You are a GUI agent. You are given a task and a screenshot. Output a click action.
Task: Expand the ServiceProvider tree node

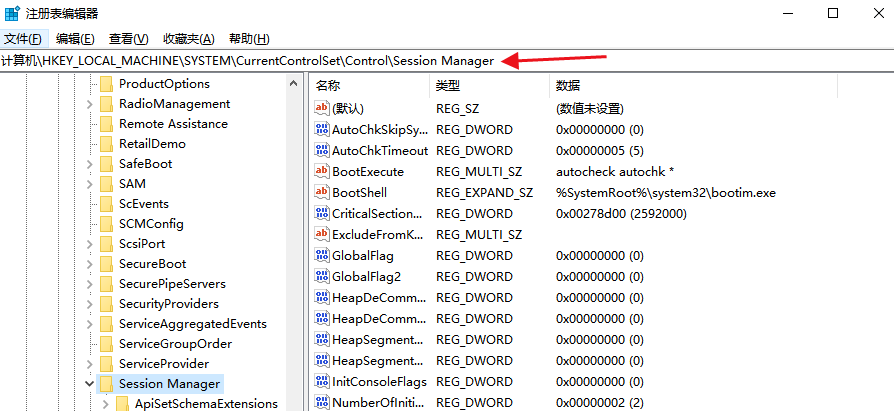pos(90,364)
